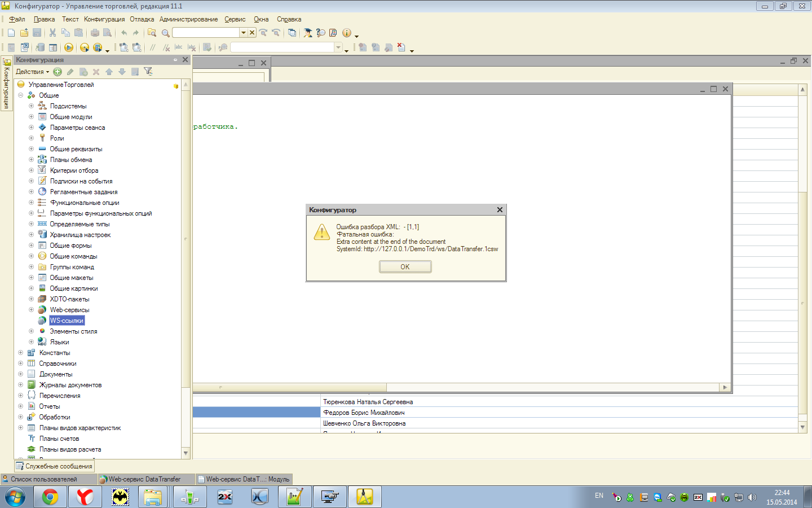Open the Действия dropdown menu

[32, 72]
